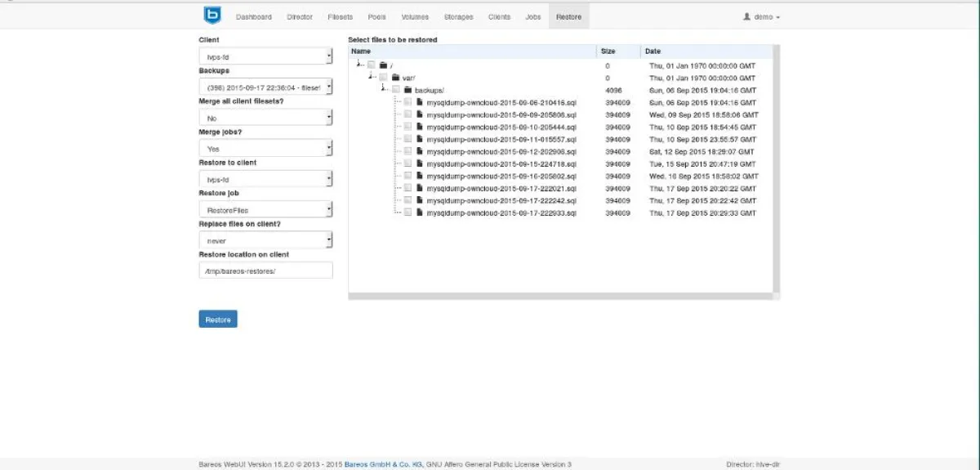Tick checkbox for mysqldump-owncloud-2015-09-17-222933.sql
This screenshot has width=980, height=470.
click(408, 212)
